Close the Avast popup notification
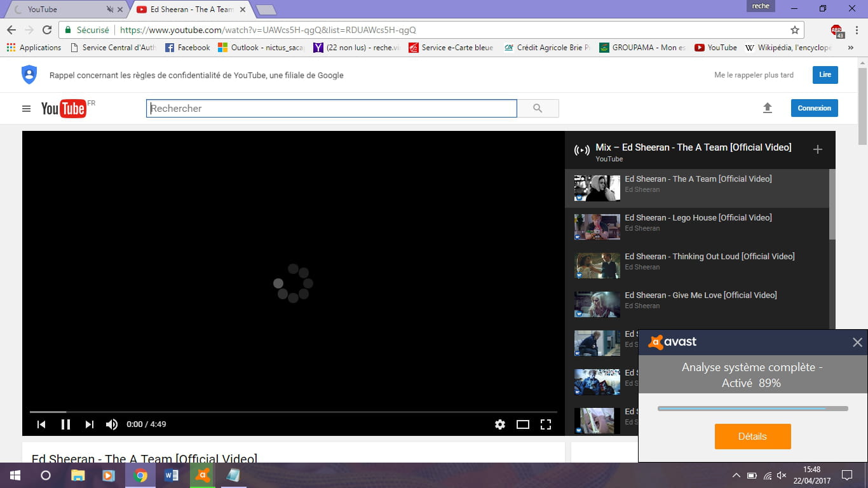The width and height of the screenshot is (868, 488). 857,342
